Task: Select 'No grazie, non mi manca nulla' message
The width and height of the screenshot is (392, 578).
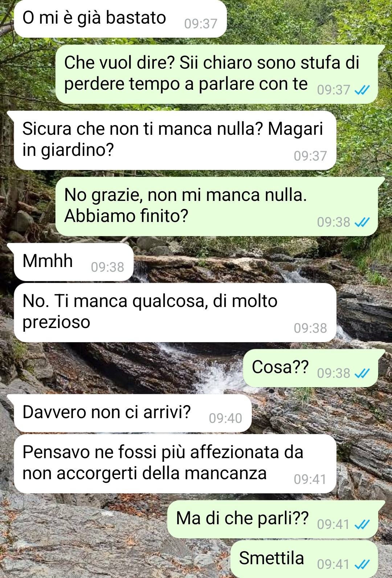Action: [x=217, y=206]
